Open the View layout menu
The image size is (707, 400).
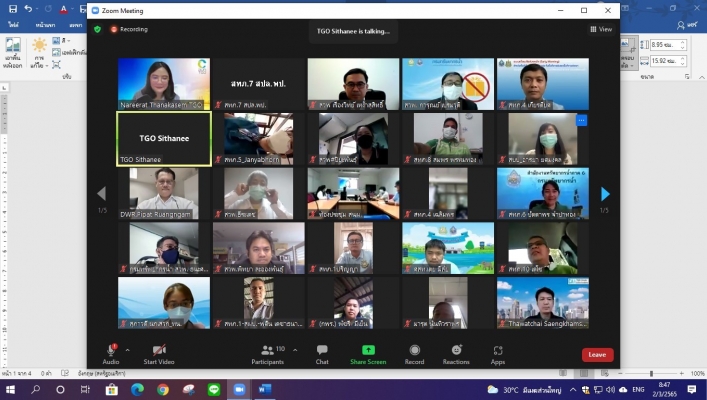pos(600,29)
